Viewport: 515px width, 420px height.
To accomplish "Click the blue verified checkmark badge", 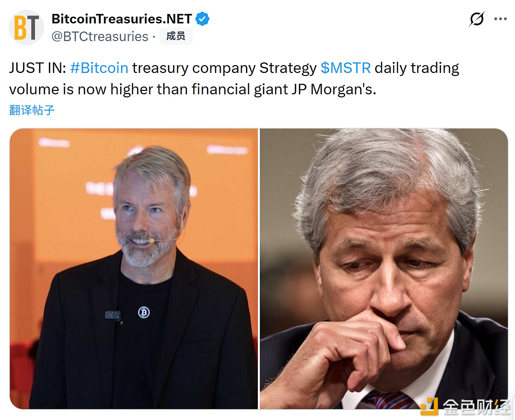I will click(203, 19).
